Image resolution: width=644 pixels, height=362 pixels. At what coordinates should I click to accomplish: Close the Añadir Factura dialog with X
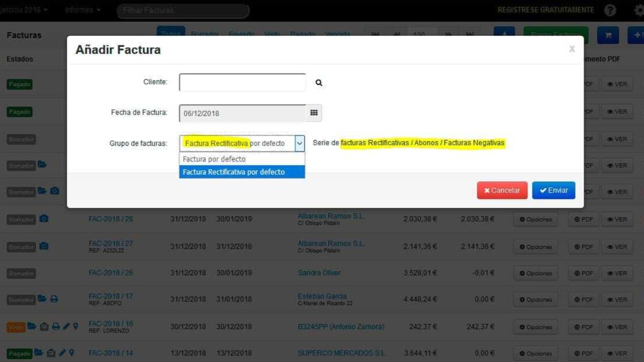pyautogui.click(x=572, y=49)
